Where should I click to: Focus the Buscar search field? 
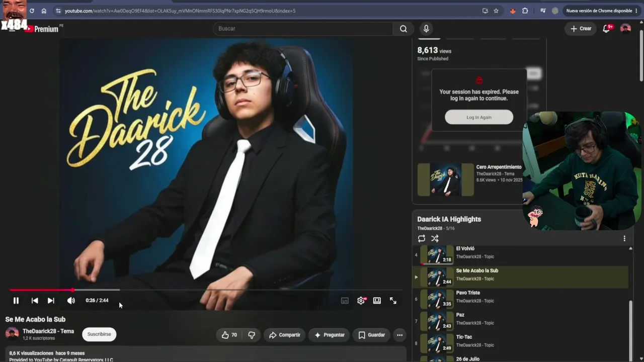pos(303,29)
